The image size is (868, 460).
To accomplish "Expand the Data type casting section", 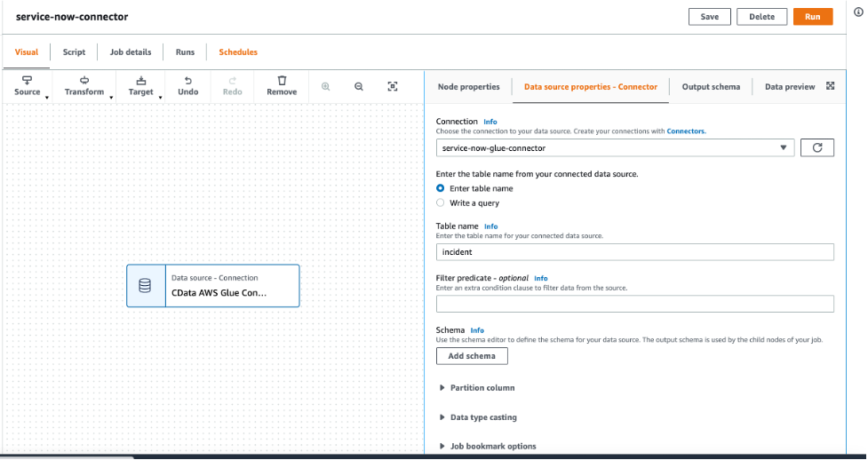I will tap(479, 416).
